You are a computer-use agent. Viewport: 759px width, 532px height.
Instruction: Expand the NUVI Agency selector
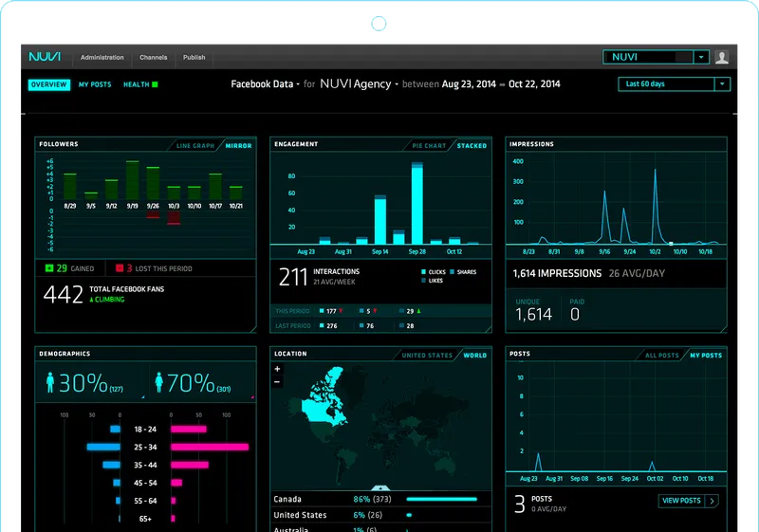359,84
